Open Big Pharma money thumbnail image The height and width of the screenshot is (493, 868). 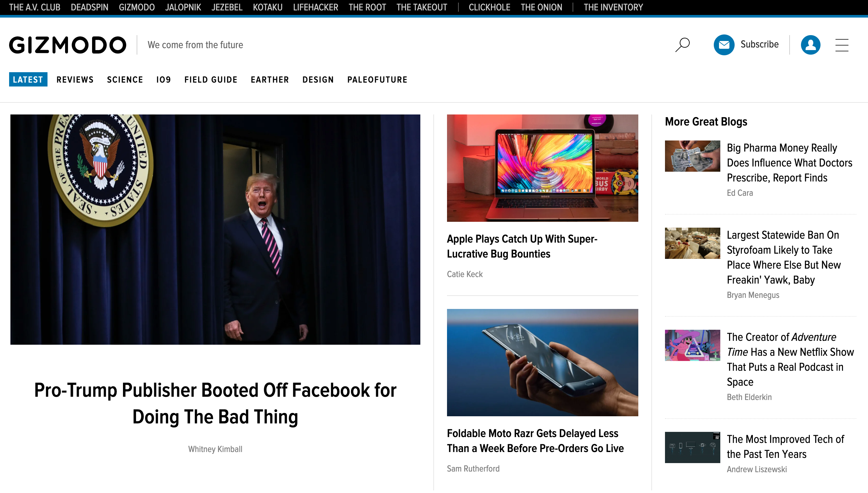[x=692, y=156]
